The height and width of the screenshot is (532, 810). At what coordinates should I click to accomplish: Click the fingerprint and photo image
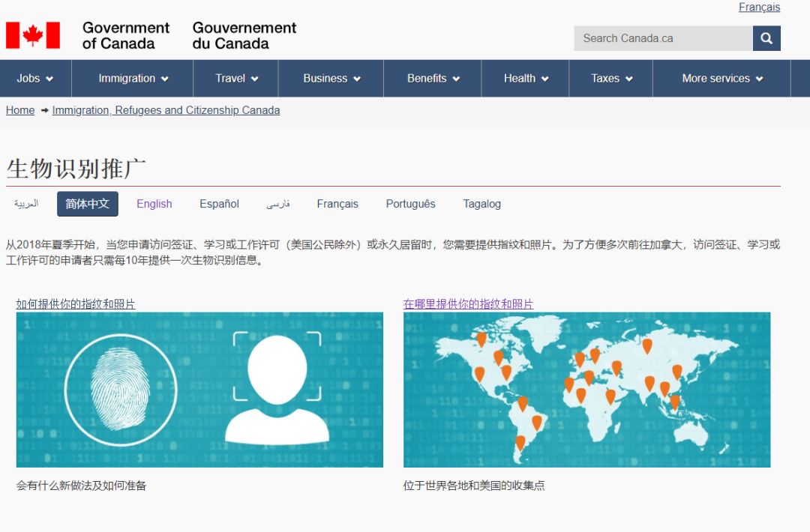[x=199, y=390]
